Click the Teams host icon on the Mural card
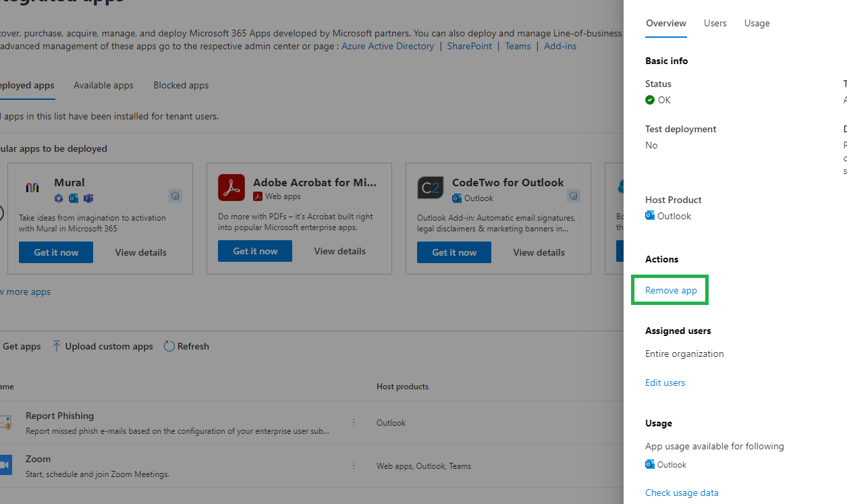The image size is (847, 504). [88, 198]
